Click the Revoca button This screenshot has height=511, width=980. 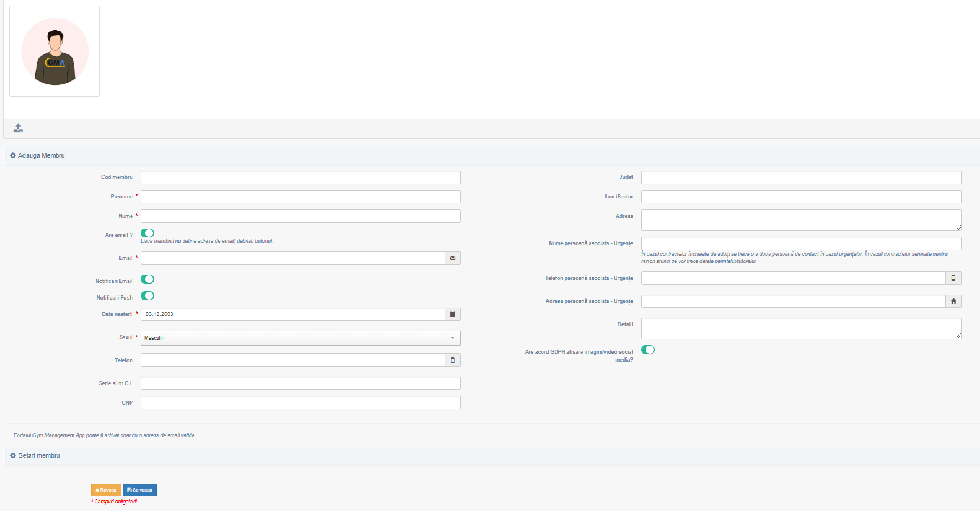pos(106,490)
